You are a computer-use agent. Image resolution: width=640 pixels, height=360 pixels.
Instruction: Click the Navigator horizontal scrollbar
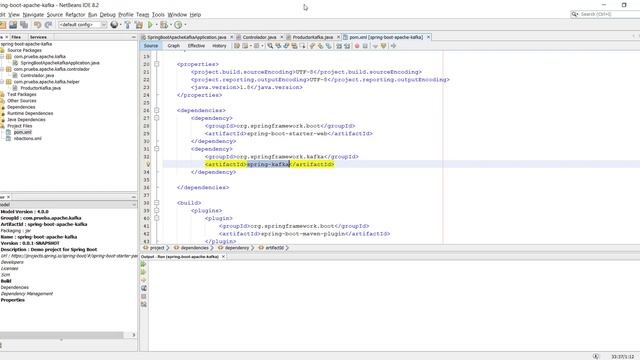(62, 335)
